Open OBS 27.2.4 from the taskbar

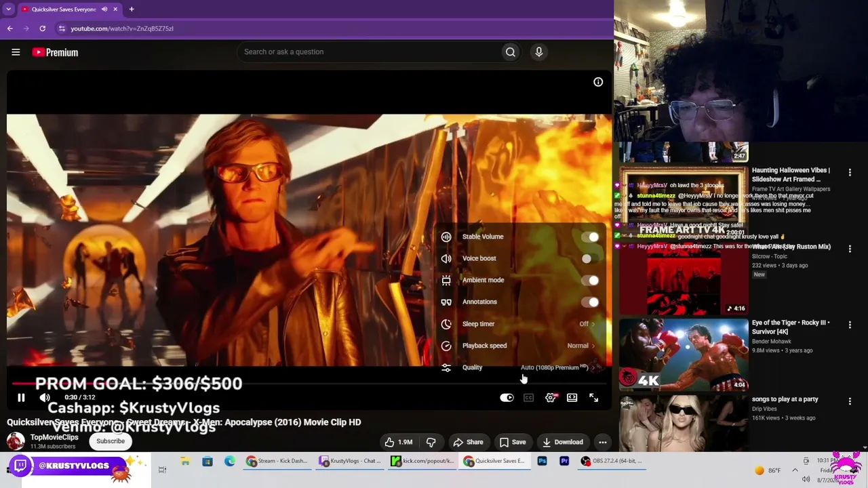pos(612,462)
